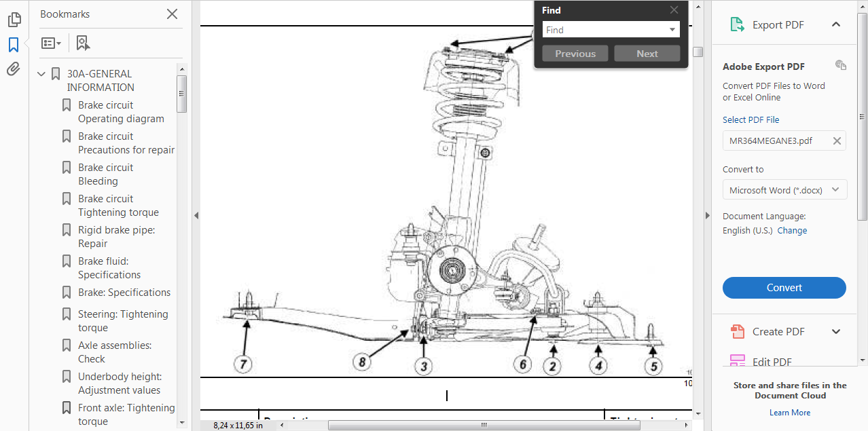Screen dimensions: 868x431
Task: Close the Bookmarks panel
Action: (x=173, y=14)
